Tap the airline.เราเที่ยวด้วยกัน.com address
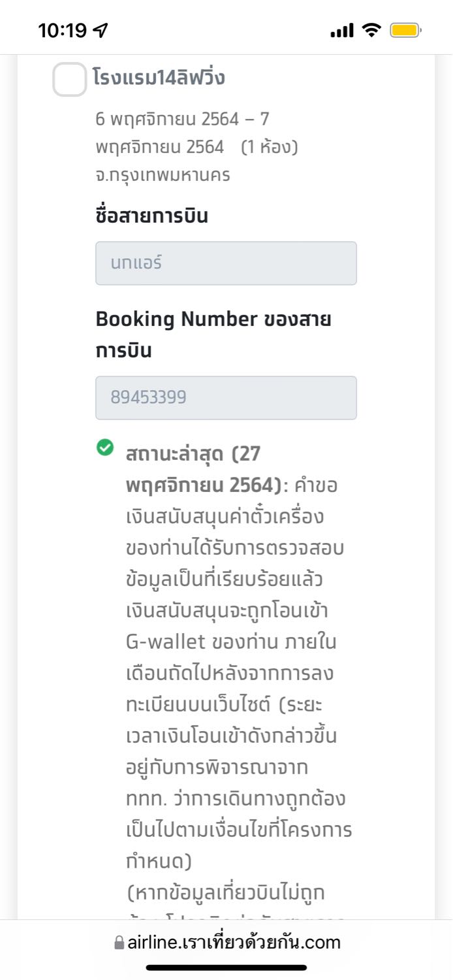This screenshot has height=980, width=453. (x=234, y=942)
